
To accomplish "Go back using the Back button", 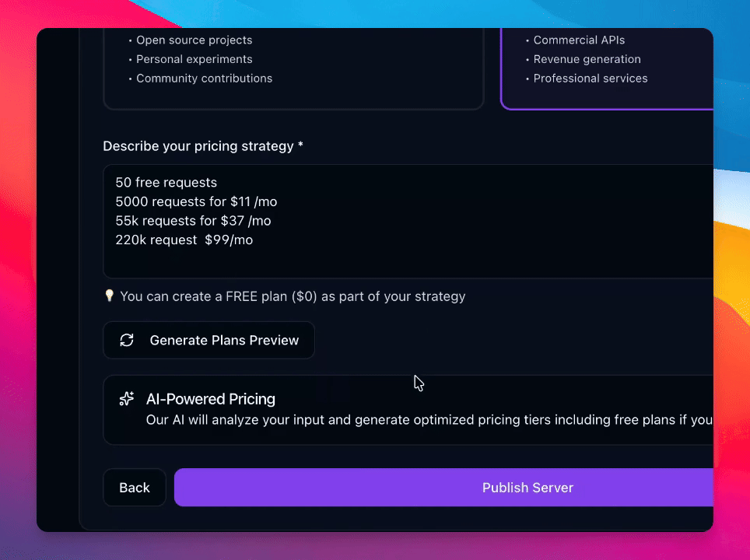I will pyautogui.click(x=134, y=488).
